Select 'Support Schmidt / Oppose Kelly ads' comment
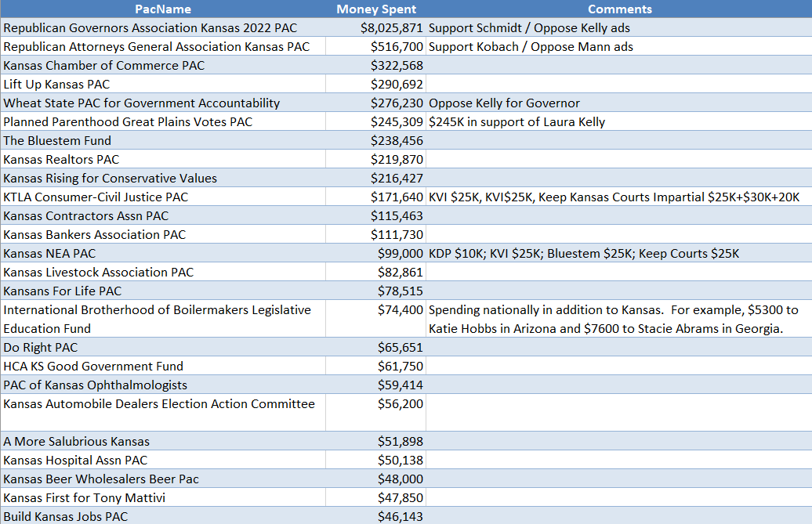 619,27
